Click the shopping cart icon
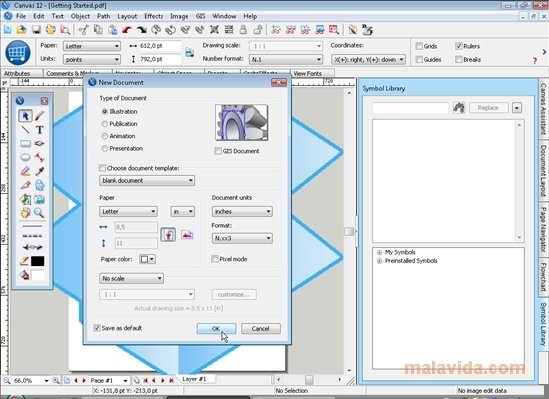 click(x=18, y=53)
